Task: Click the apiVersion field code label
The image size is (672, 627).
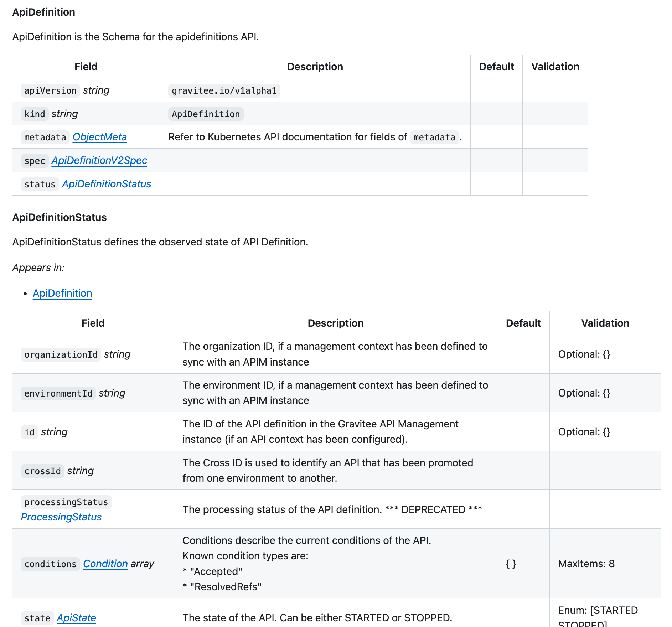Action: (x=50, y=91)
